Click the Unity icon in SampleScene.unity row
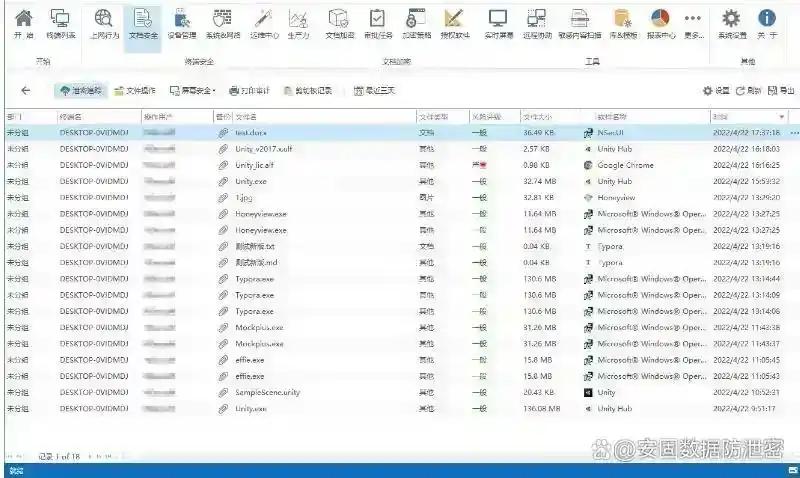Screen dimensions: 800x478 588,392
